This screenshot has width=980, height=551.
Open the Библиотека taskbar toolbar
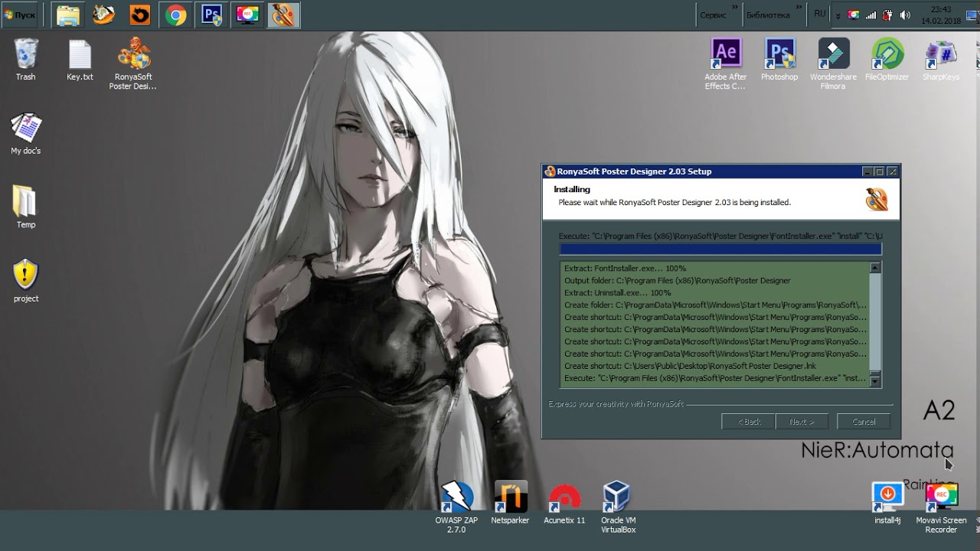[768, 15]
